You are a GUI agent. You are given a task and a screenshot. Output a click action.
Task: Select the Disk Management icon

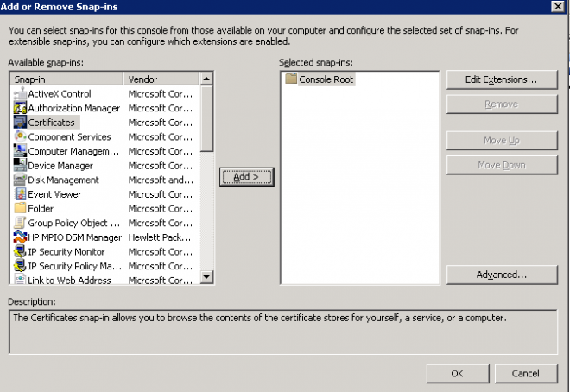click(x=20, y=180)
